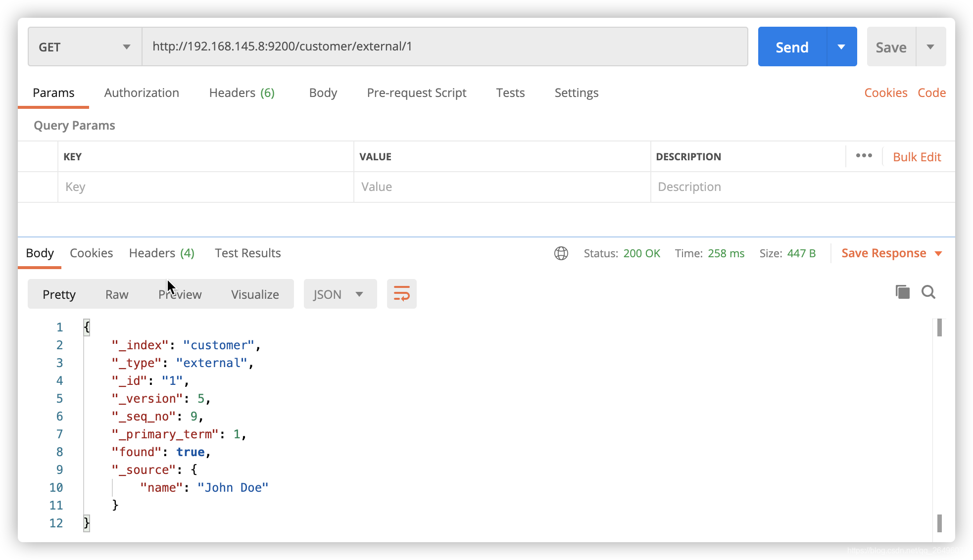Copy the response body with the copy icon
Screen dimensions: 973x560
[902, 292]
